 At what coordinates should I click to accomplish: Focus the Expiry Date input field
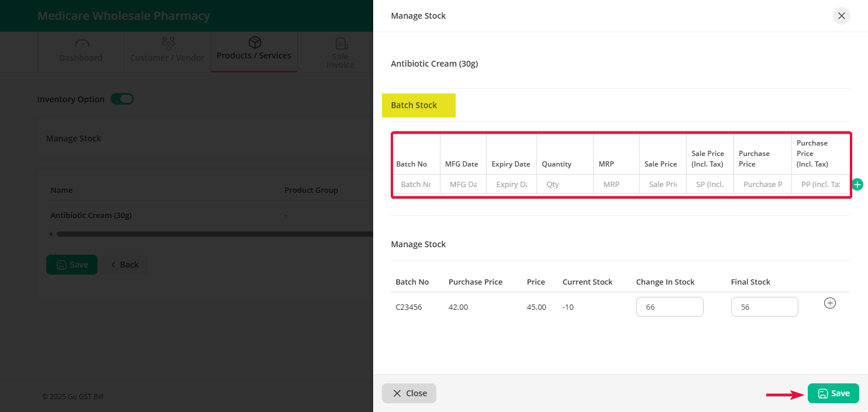[x=511, y=184]
